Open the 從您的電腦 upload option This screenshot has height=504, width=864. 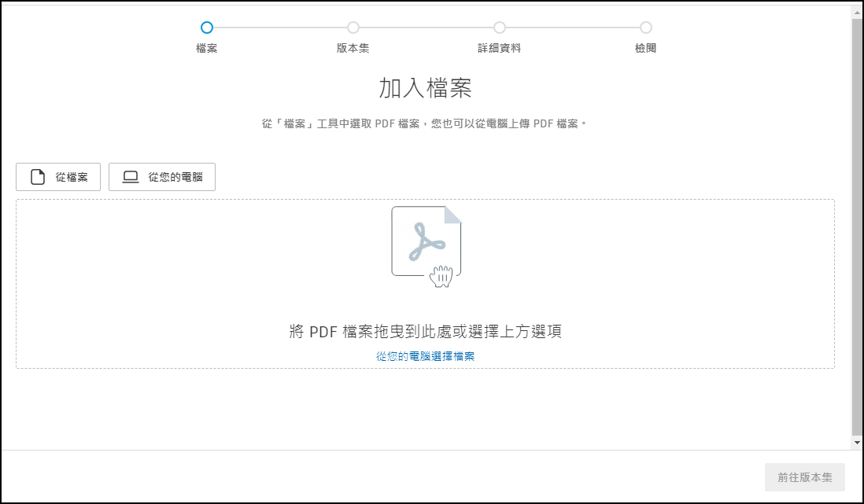click(161, 176)
